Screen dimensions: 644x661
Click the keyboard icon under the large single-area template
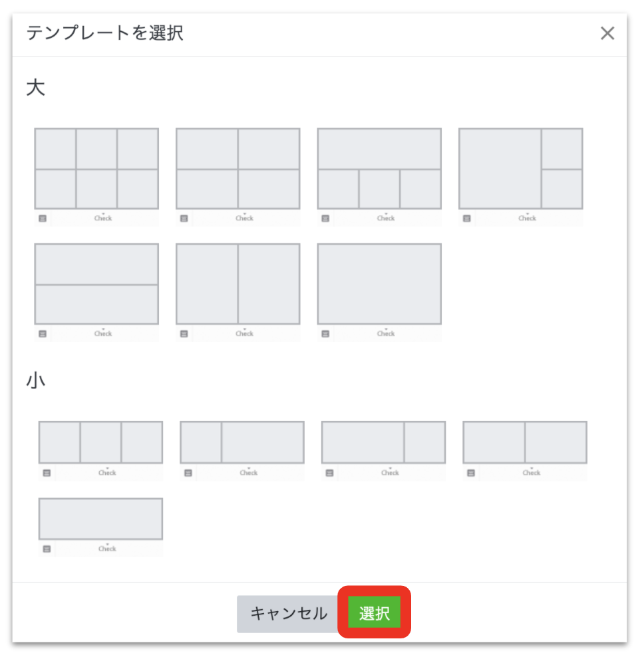325,334
